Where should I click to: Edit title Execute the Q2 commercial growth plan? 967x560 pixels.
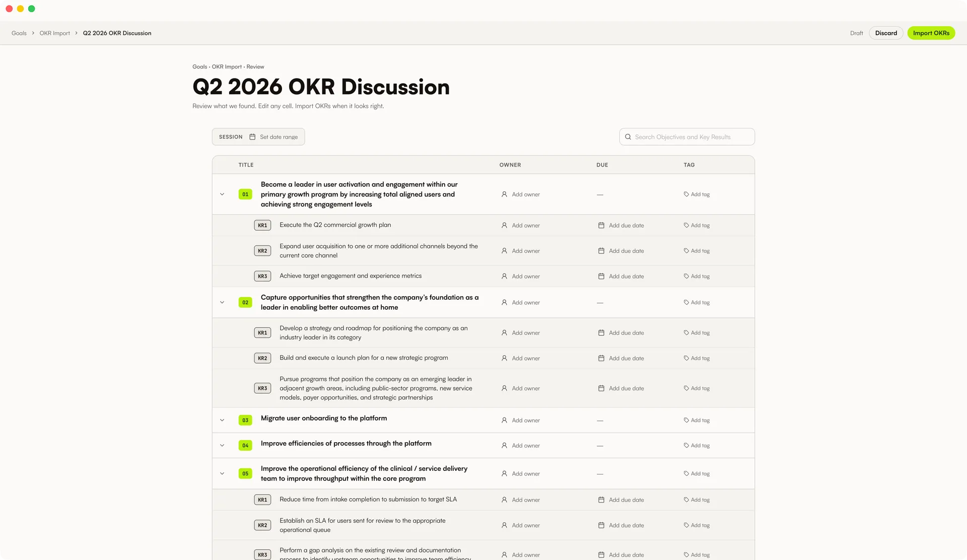(335, 225)
